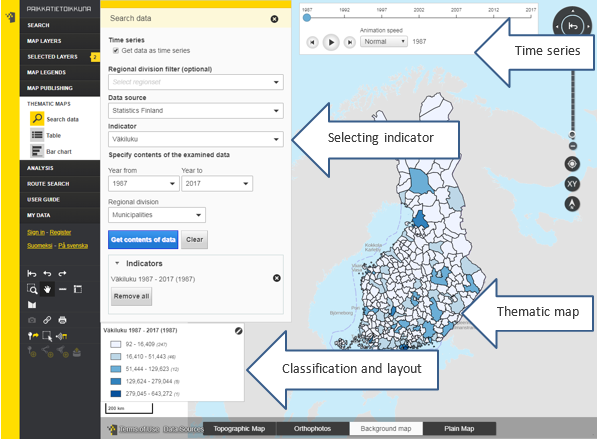Open the Indicator dropdown
Viewport: 598px width, 440px height.
196,139
